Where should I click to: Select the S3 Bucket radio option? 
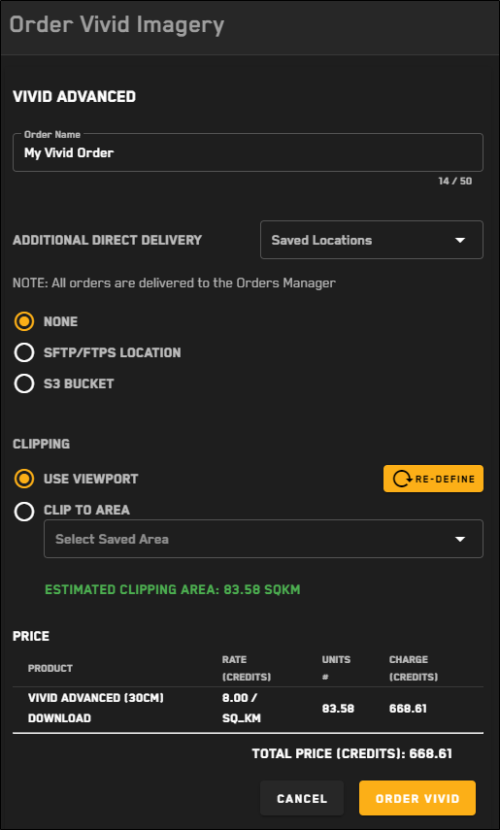pyautogui.click(x=24, y=384)
